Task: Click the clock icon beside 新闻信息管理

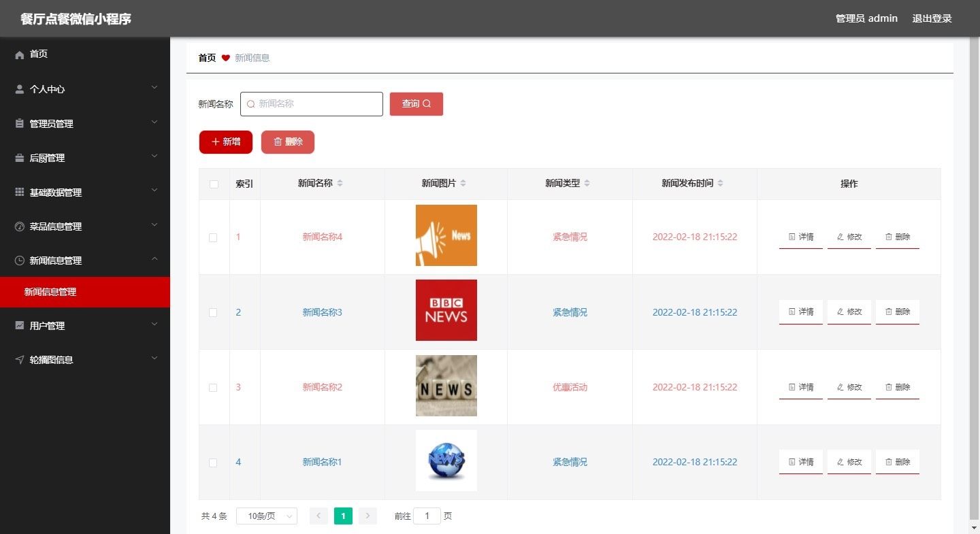Action: point(20,261)
